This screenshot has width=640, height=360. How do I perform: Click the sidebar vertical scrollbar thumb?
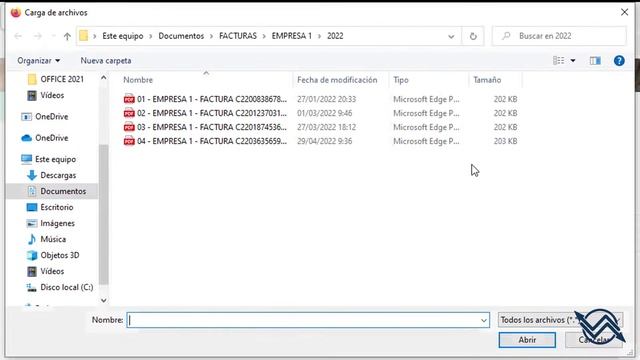coord(104,214)
